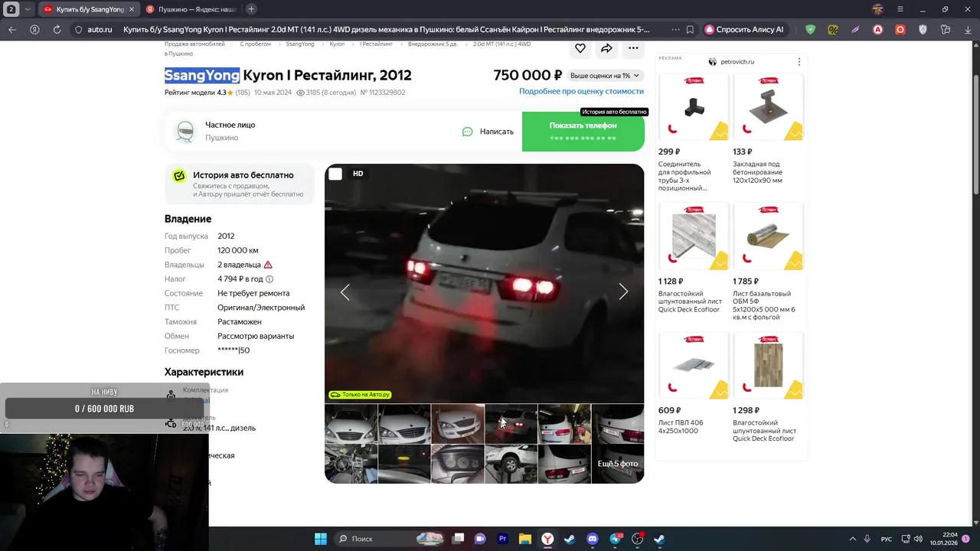Click mileage value '120 000 км'
Image resolution: width=980 pixels, height=551 pixels.
[x=238, y=250]
